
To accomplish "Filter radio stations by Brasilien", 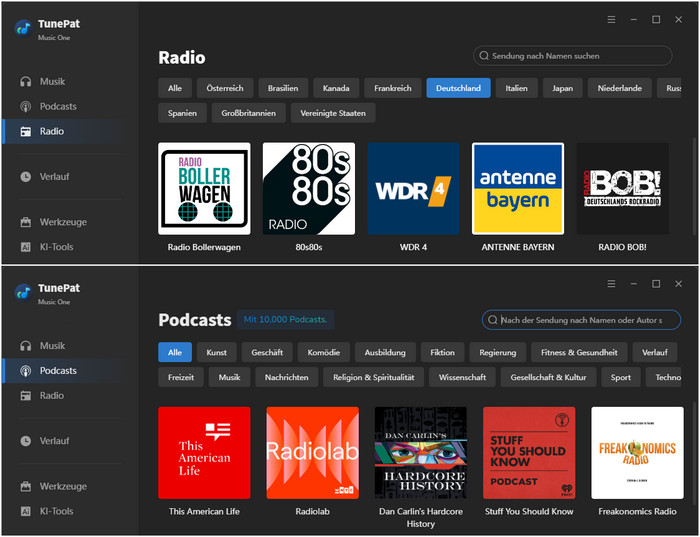I will click(283, 88).
